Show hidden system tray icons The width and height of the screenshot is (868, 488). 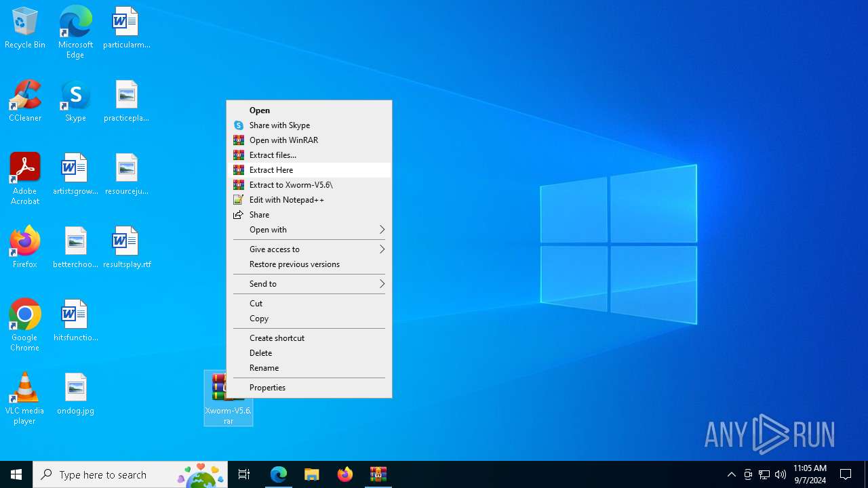(x=732, y=474)
